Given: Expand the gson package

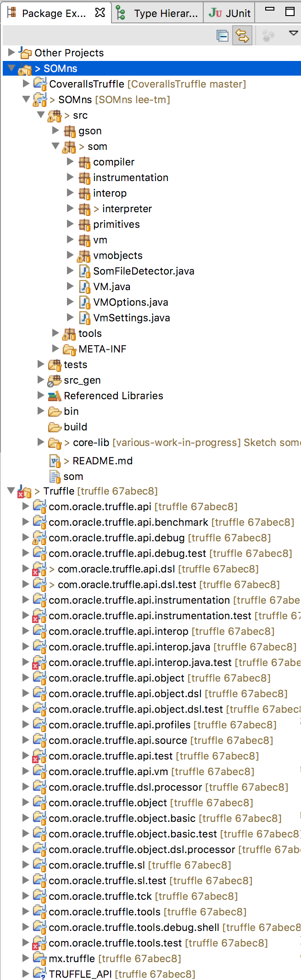Looking at the screenshot, I should click(x=56, y=131).
